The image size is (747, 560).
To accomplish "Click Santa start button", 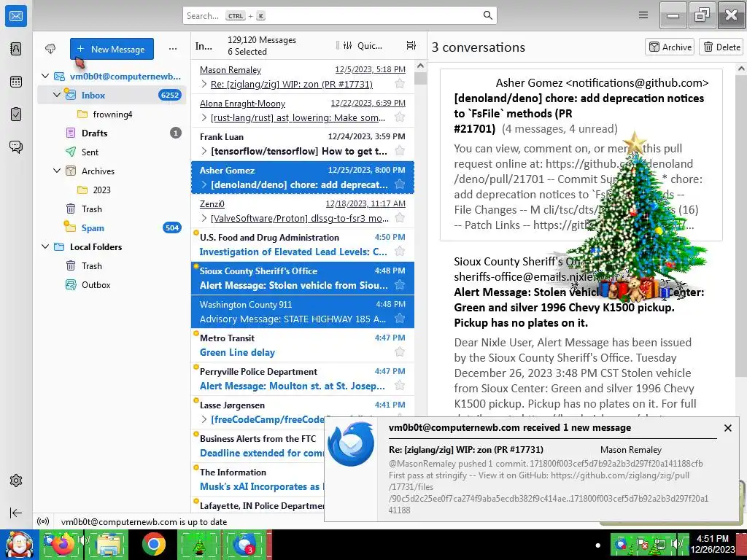I will tap(19, 544).
